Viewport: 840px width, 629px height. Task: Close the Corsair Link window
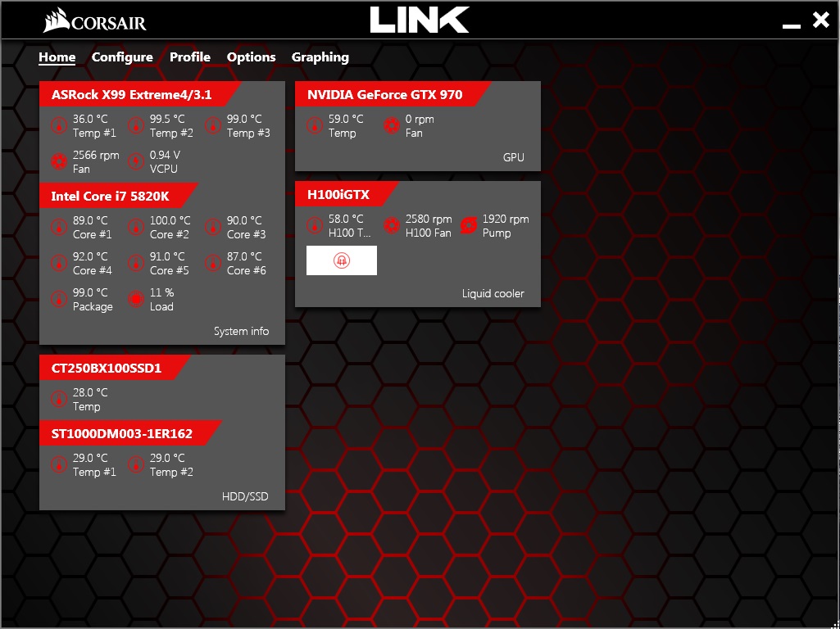[820, 20]
